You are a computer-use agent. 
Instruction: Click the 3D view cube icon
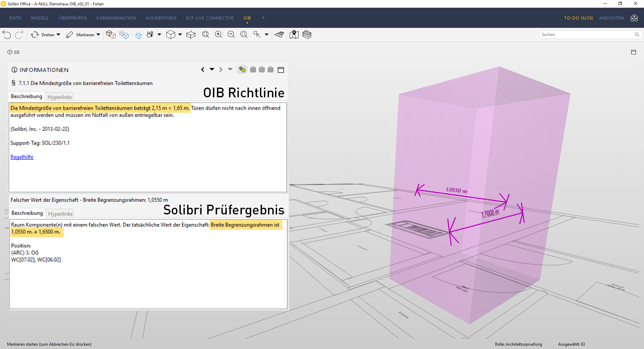171,35
